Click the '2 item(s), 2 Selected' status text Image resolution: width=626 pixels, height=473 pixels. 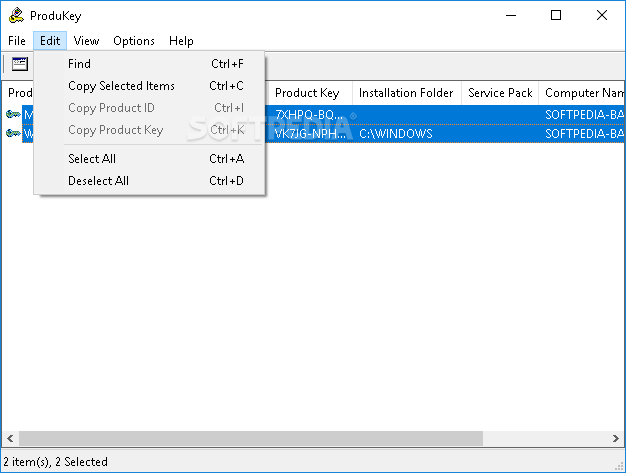(55, 462)
